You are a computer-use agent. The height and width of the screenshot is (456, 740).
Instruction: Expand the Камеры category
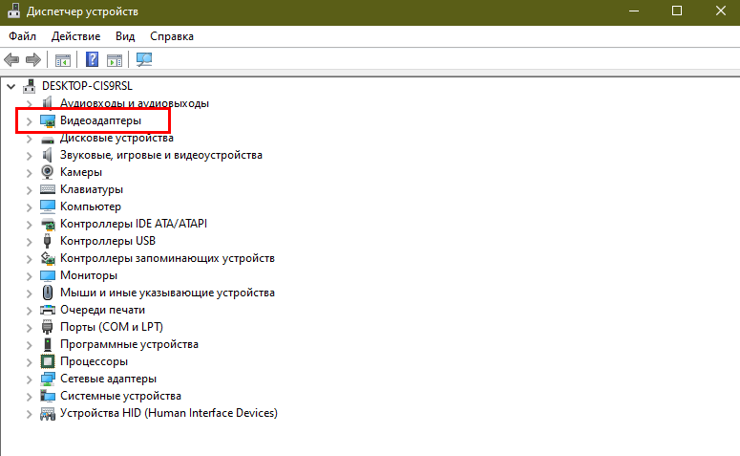click(29, 173)
